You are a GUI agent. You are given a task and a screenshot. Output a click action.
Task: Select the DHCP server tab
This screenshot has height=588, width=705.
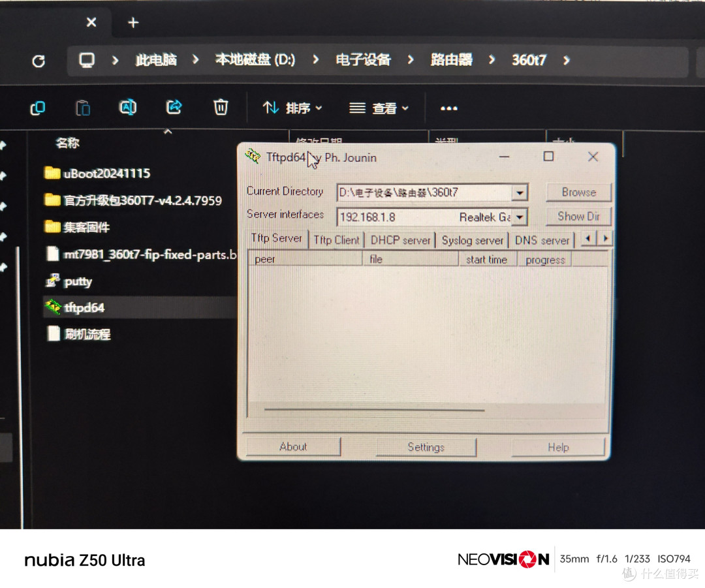coord(399,239)
